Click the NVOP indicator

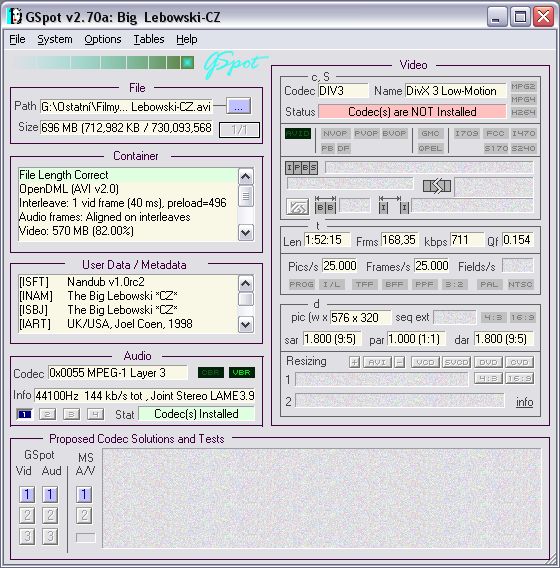(x=335, y=133)
